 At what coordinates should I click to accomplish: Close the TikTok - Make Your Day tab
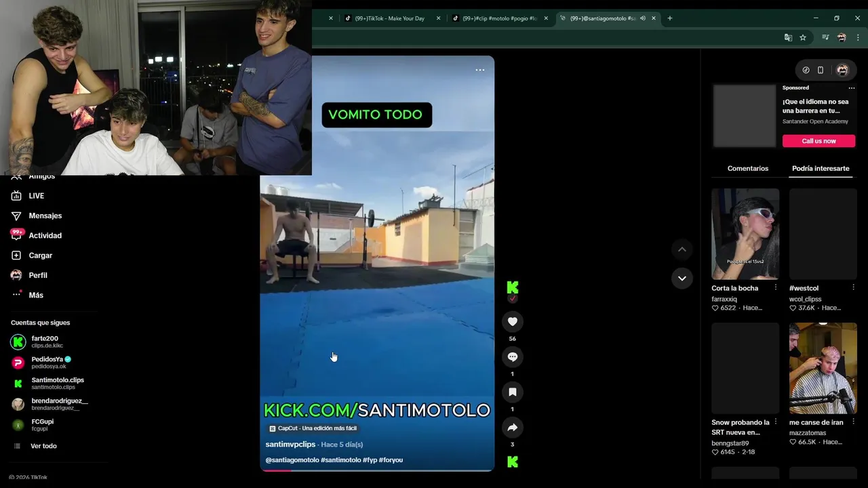coord(439,18)
